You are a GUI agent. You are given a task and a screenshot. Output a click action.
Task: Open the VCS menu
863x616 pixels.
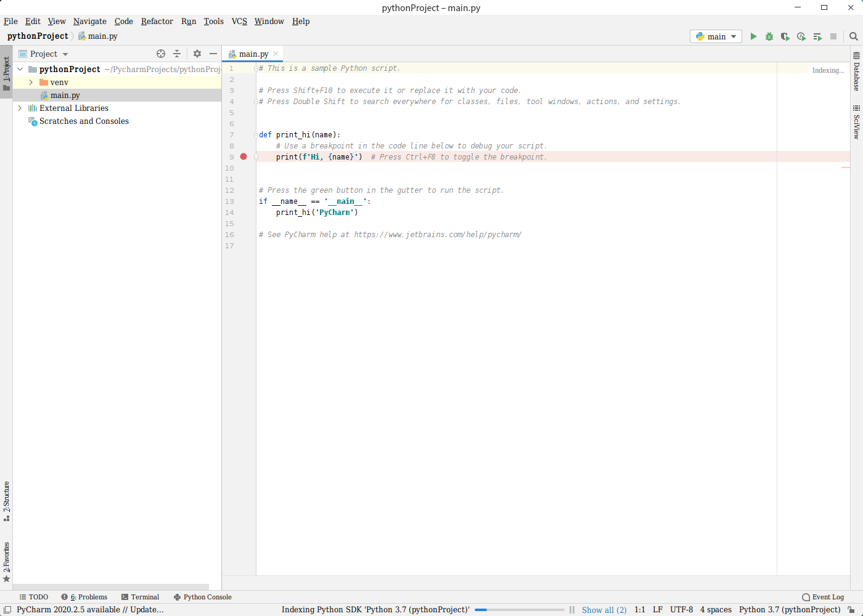(x=239, y=21)
